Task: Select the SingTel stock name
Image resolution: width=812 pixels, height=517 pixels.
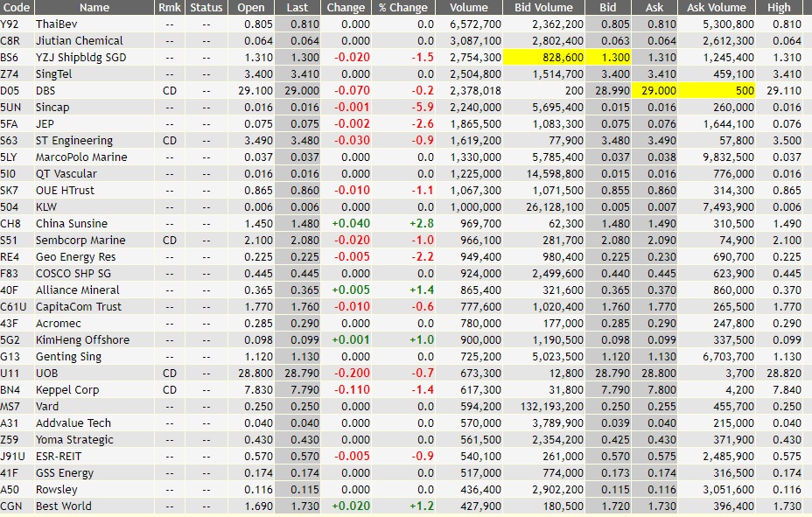Action: [x=54, y=74]
